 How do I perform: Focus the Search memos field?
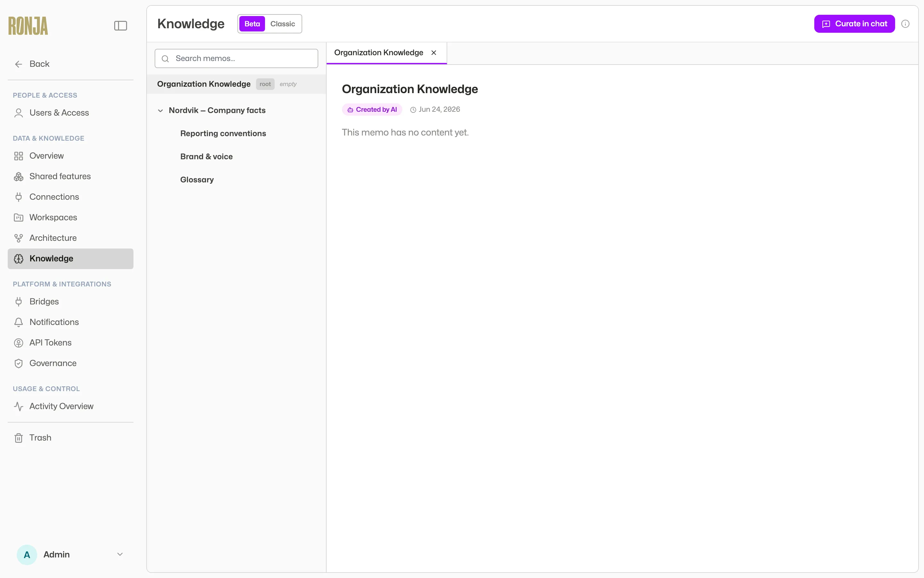coord(236,58)
